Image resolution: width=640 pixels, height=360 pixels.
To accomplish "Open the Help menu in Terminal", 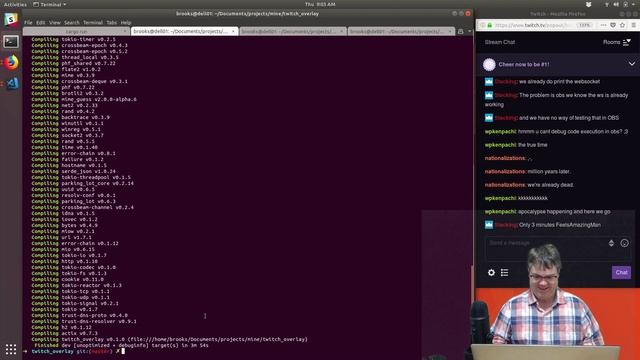I will 126,22.
